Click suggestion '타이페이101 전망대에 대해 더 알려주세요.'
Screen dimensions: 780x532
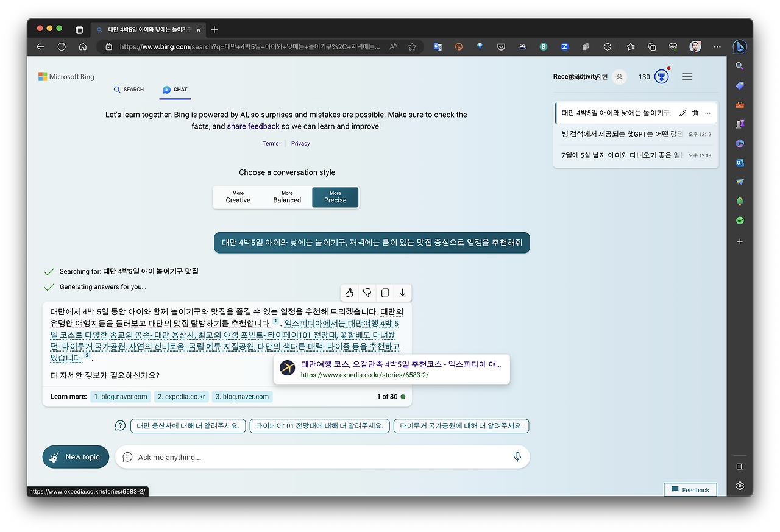[x=320, y=426]
